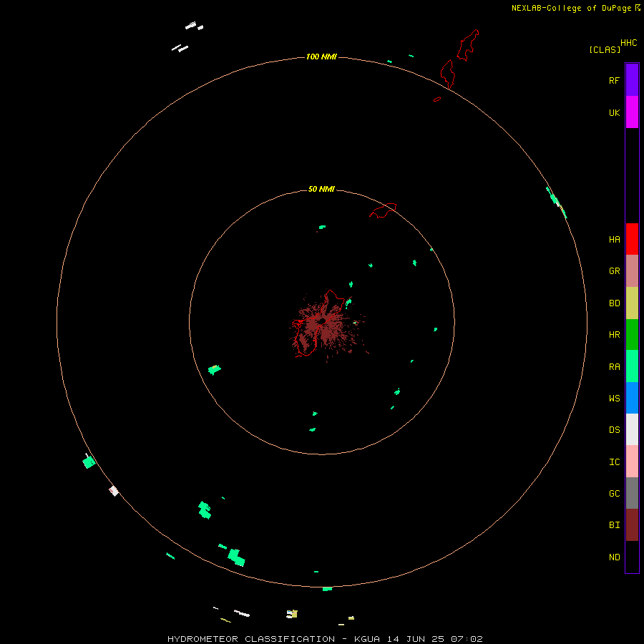
Task: Click the HR legend label
Action: [x=614, y=335]
